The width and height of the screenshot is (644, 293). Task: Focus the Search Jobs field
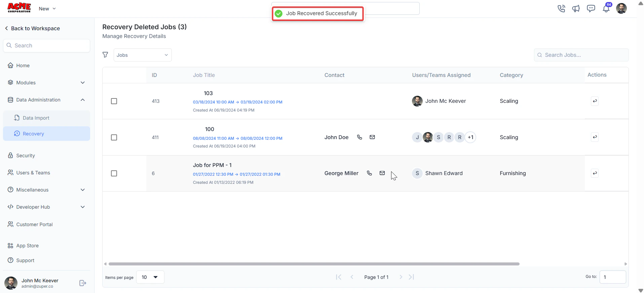(x=581, y=55)
